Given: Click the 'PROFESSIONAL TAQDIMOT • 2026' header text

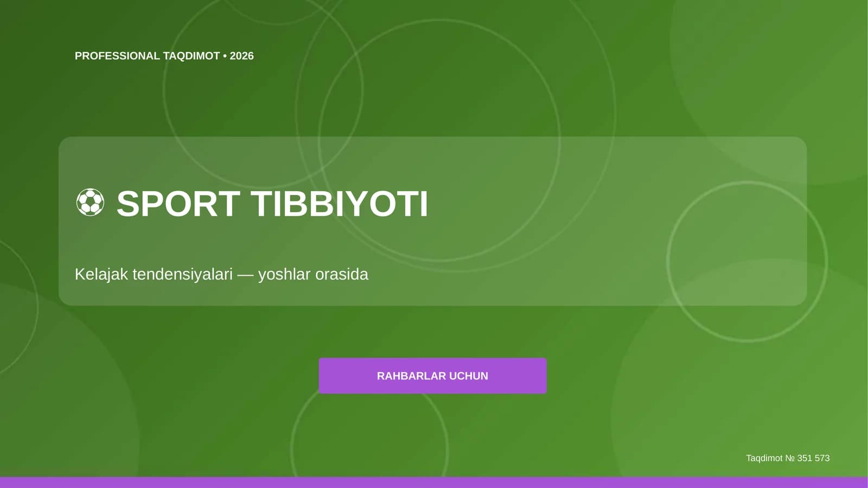Looking at the screenshot, I should click(164, 56).
